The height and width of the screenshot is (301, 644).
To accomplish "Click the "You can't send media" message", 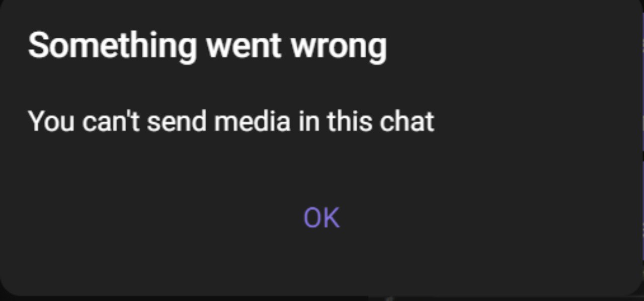I will (231, 122).
